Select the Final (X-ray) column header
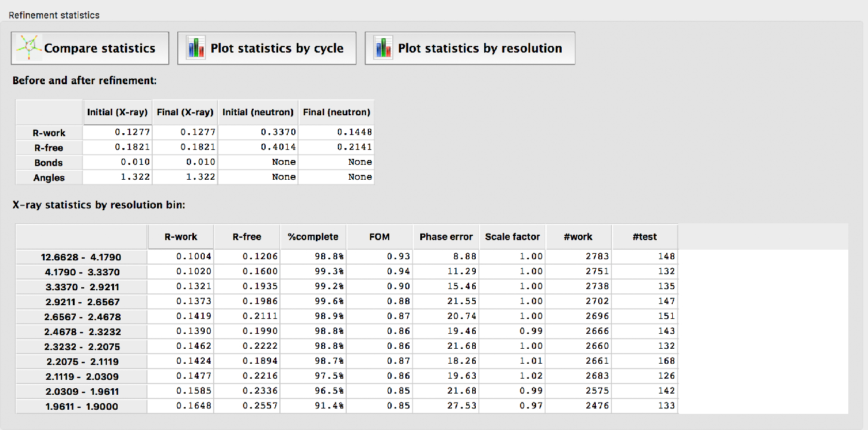The width and height of the screenshot is (868, 430). [184, 112]
